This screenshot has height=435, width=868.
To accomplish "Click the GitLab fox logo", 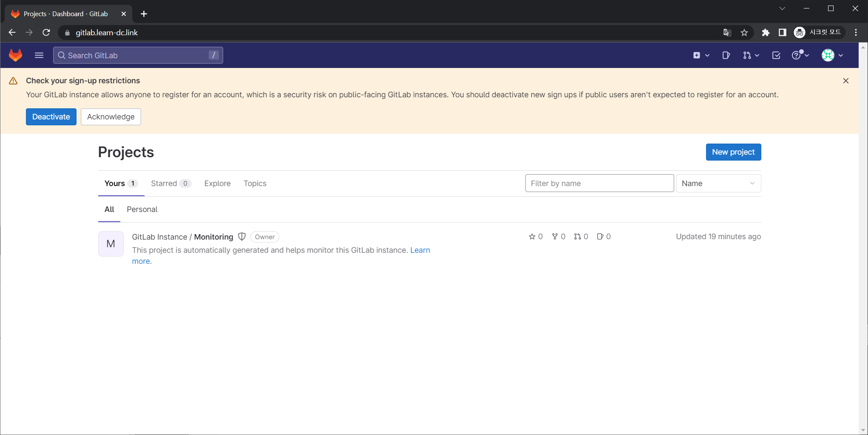I will click(x=16, y=55).
